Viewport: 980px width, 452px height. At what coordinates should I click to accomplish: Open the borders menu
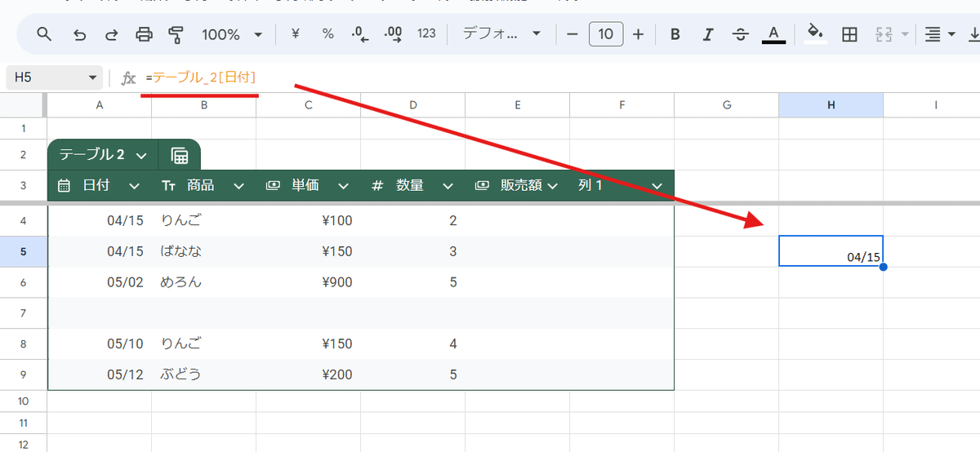pos(849,34)
